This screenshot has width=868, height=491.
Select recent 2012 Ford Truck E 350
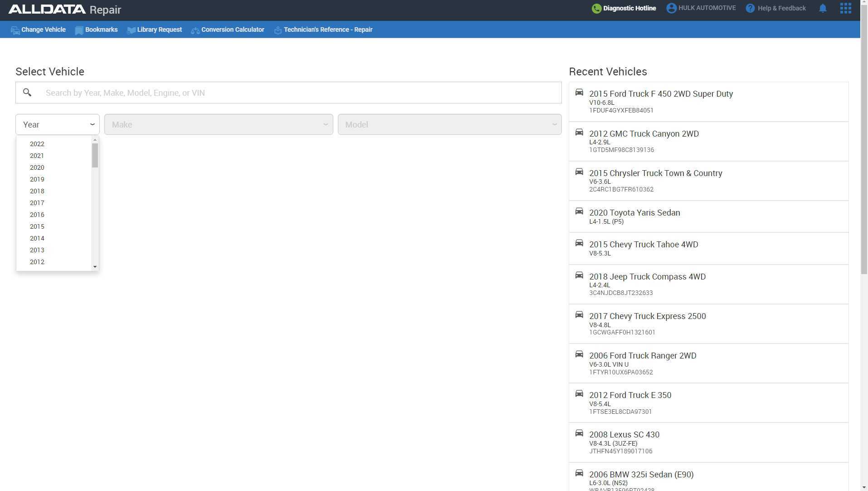click(709, 403)
